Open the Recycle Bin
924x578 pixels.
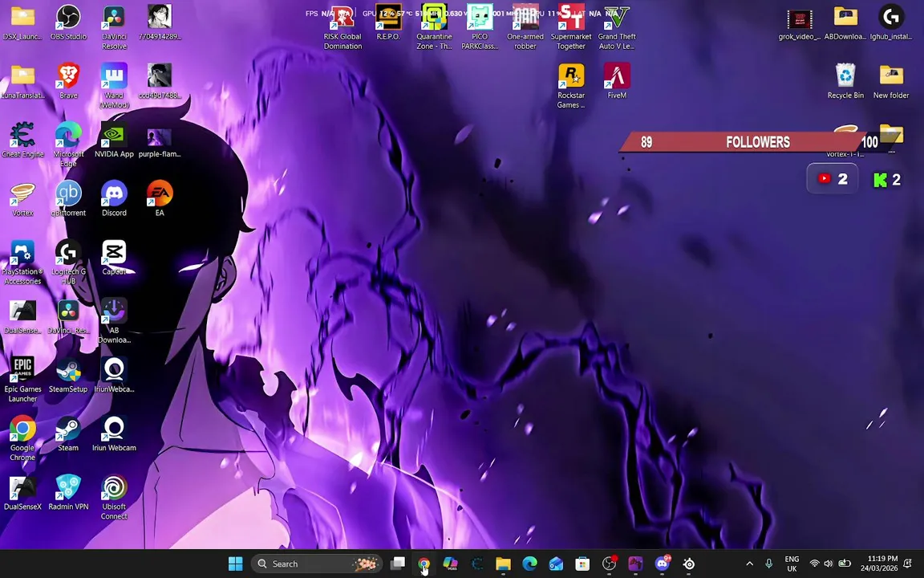[x=845, y=81]
